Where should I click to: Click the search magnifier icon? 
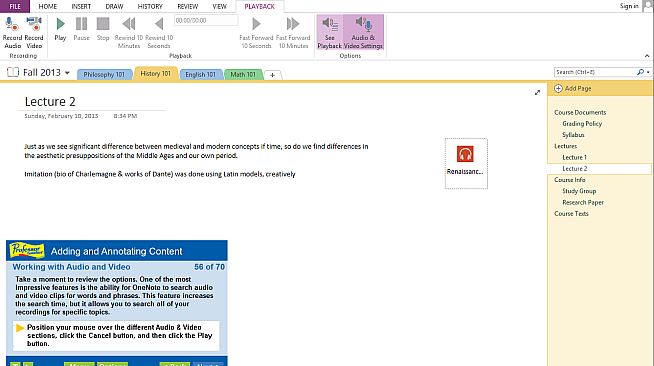tap(640, 72)
